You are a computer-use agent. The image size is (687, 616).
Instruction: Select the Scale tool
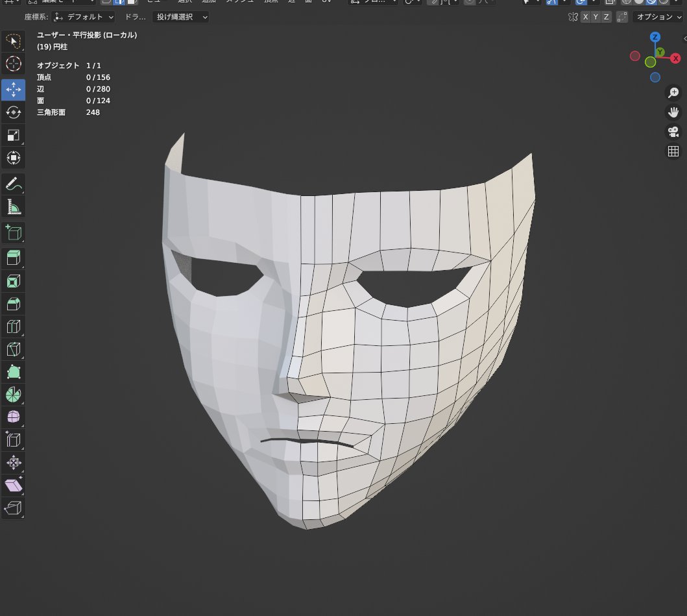click(13, 135)
